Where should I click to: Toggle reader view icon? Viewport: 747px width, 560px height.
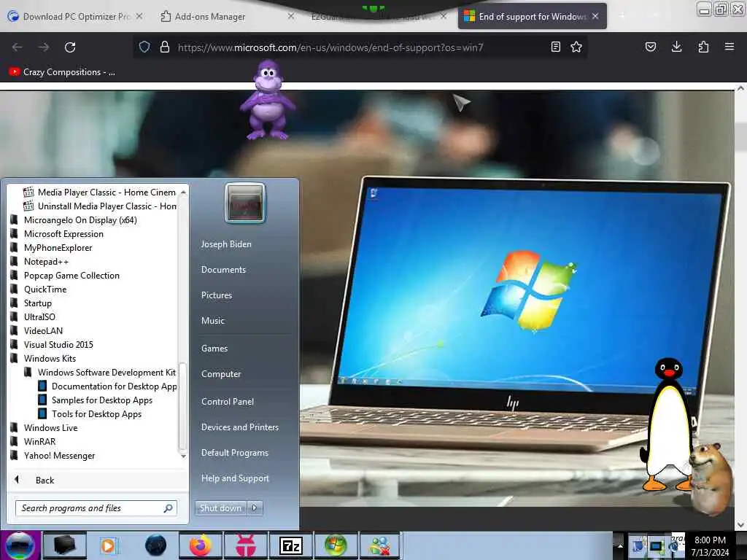(555, 47)
